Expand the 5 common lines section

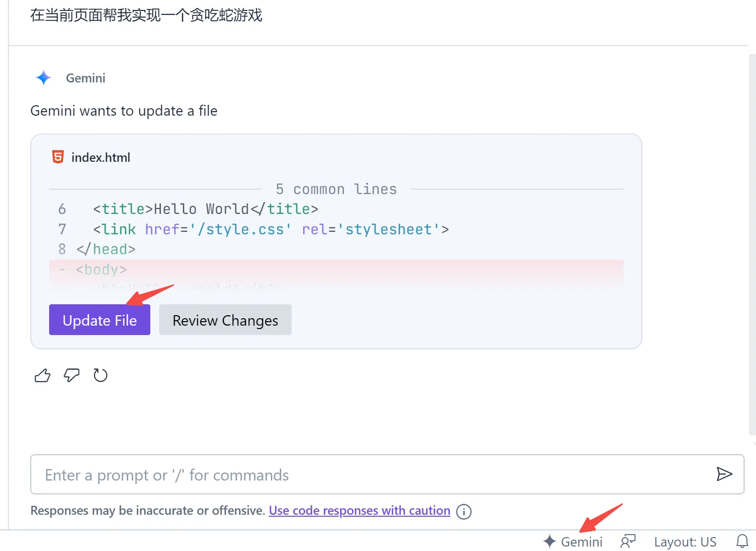click(x=336, y=189)
